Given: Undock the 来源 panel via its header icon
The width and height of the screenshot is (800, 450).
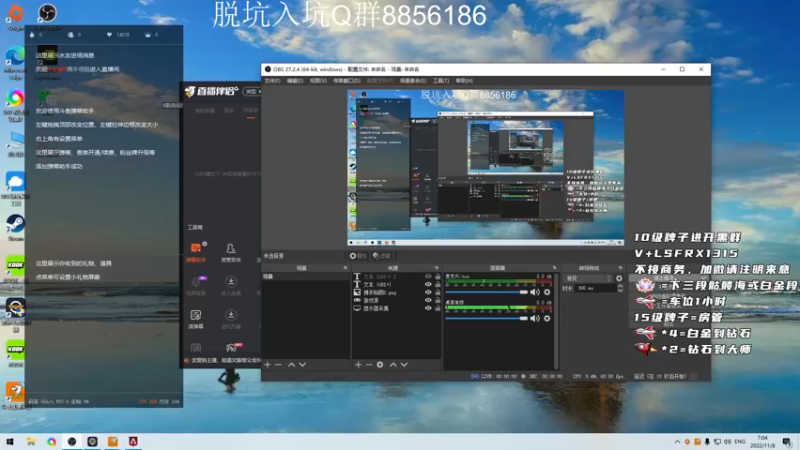Looking at the screenshot, I should 436,268.
